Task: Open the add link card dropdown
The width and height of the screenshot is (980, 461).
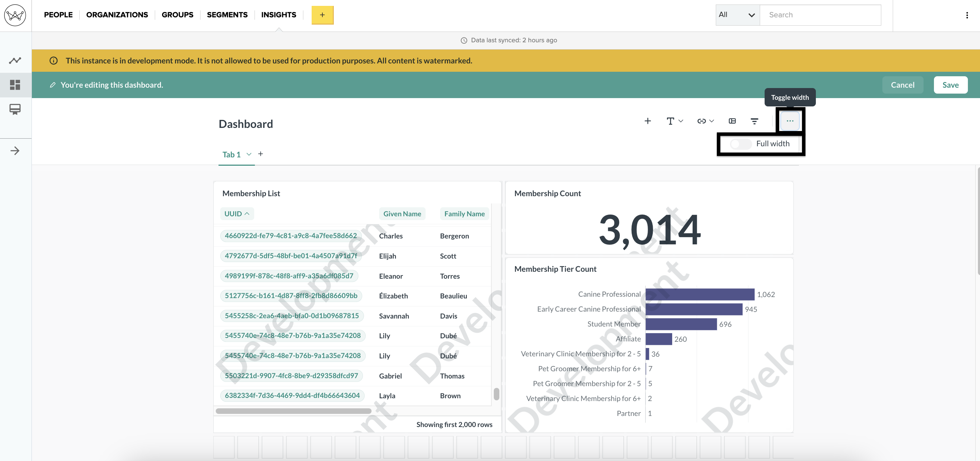Action: (x=705, y=121)
